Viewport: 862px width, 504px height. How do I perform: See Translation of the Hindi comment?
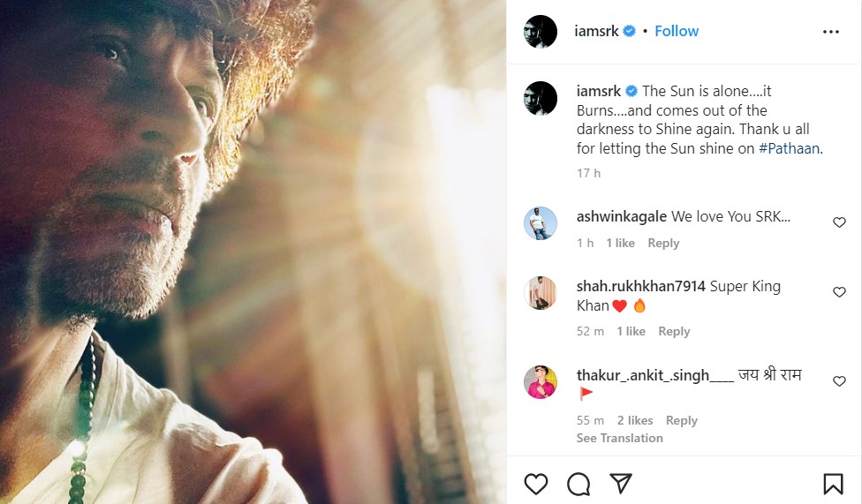(x=619, y=438)
